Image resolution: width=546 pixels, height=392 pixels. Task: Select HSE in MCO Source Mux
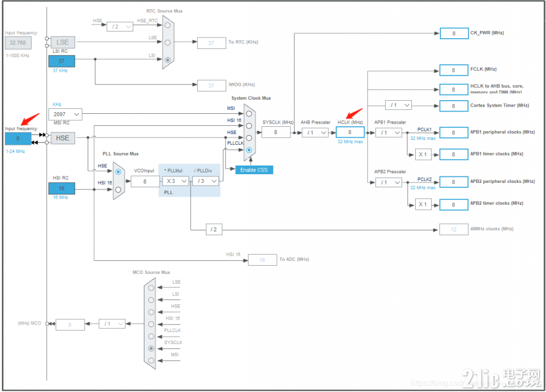151,312
